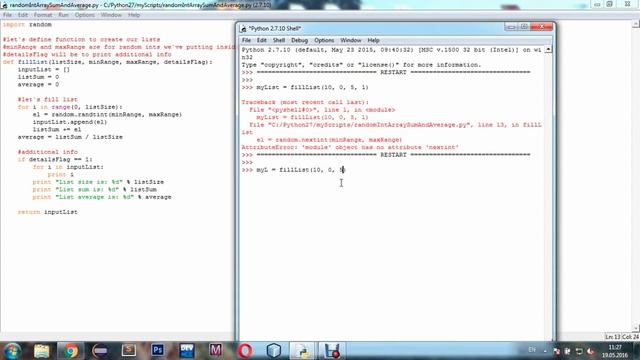
Task: Open the Dev-C++ taskbar icon
Action: click(x=187, y=351)
